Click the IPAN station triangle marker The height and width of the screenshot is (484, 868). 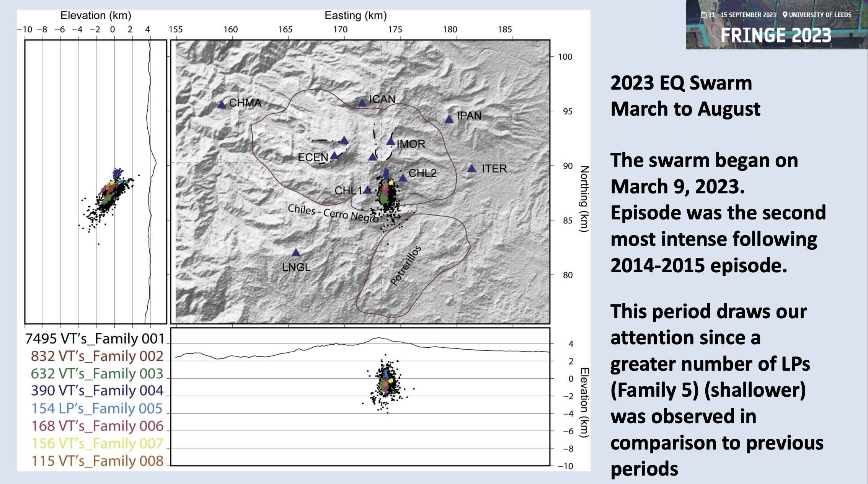(449, 119)
